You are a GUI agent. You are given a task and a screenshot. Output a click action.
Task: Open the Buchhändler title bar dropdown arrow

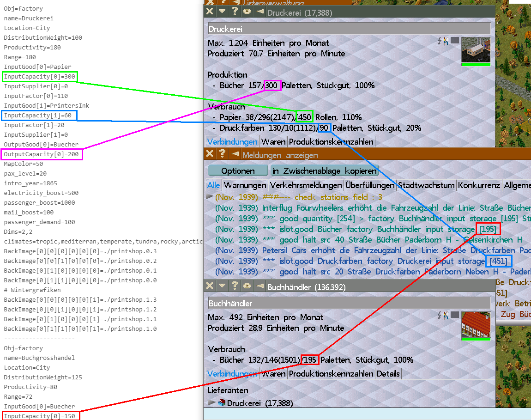tap(222, 287)
